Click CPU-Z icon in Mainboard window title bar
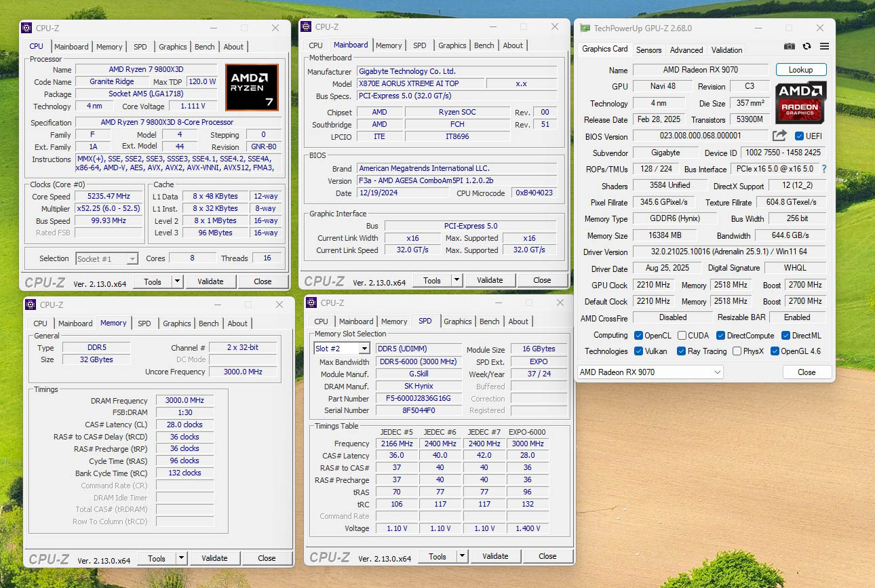The width and height of the screenshot is (875, 588). tap(307, 26)
